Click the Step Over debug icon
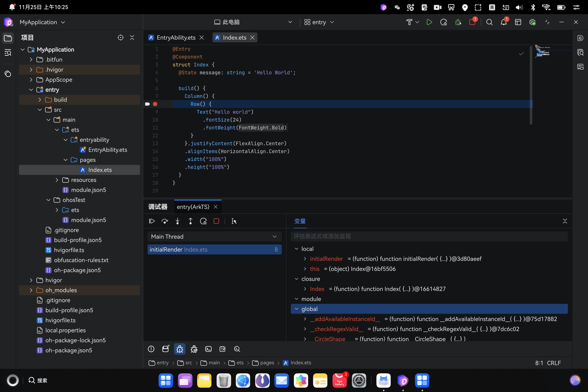Screen dimensions: 588x392 tap(165, 221)
